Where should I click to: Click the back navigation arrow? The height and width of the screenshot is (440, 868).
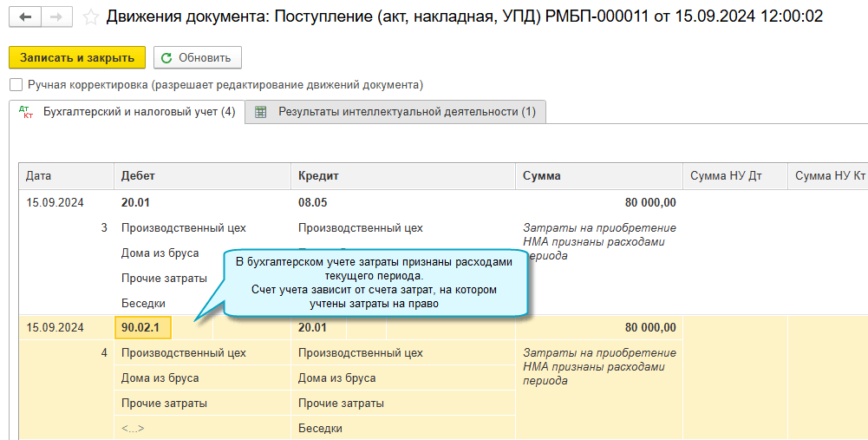click(25, 16)
